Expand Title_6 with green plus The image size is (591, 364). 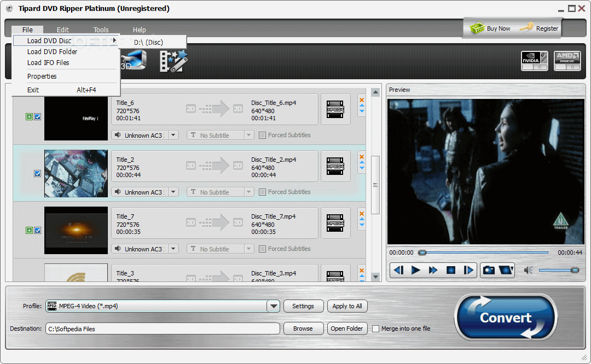point(29,117)
